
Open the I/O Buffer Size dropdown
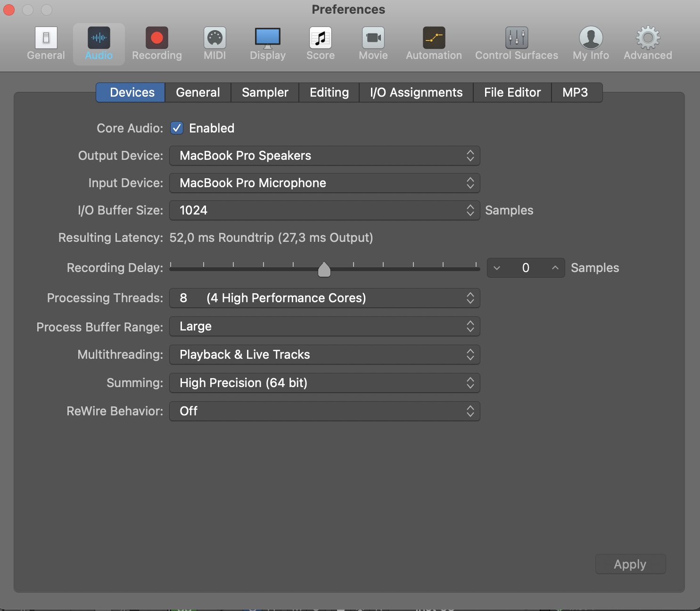(325, 210)
